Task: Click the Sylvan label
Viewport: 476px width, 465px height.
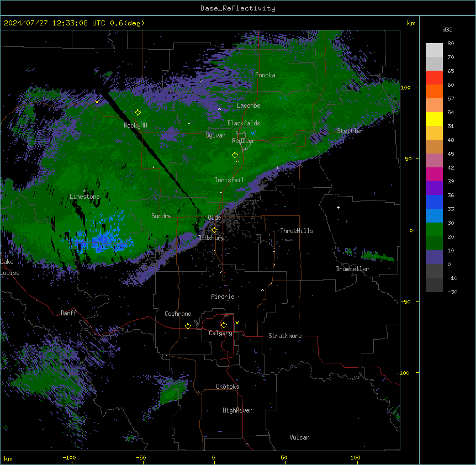Action: tap(215, 135)
